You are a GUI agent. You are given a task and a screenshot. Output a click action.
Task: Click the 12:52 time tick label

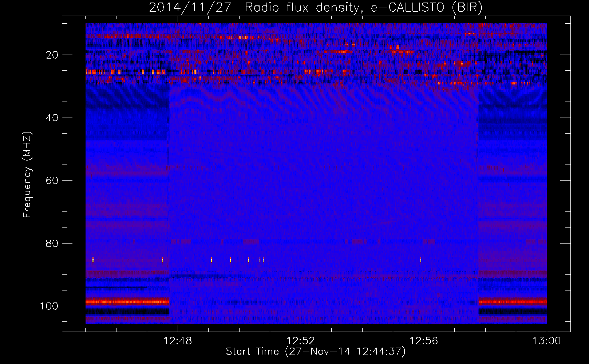[301, 341]
